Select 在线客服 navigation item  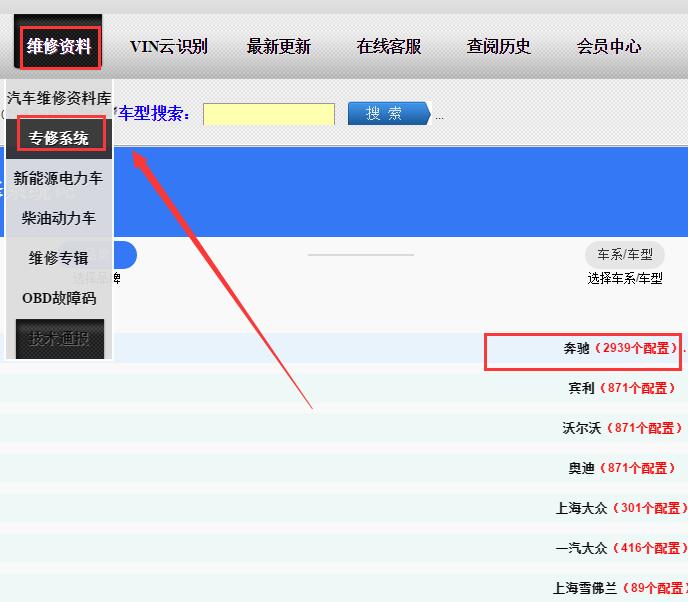click(389, 47)
